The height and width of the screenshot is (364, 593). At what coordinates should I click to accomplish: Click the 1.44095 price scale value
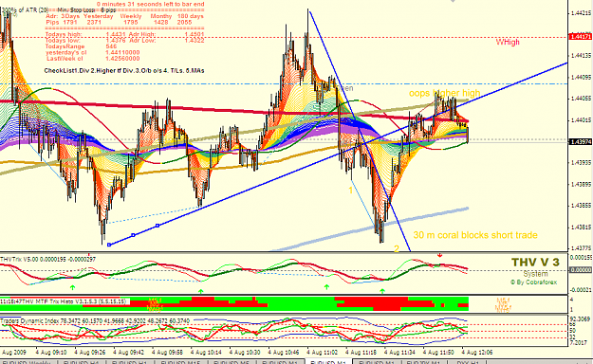581,77
